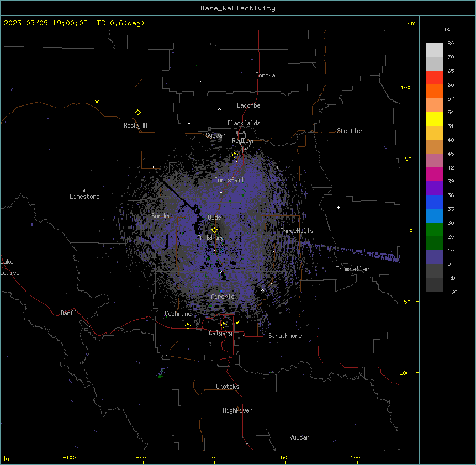Pick the bright blue 33-36 dBZ swatch
The image size is (476, 465).
tap(434, 202)
